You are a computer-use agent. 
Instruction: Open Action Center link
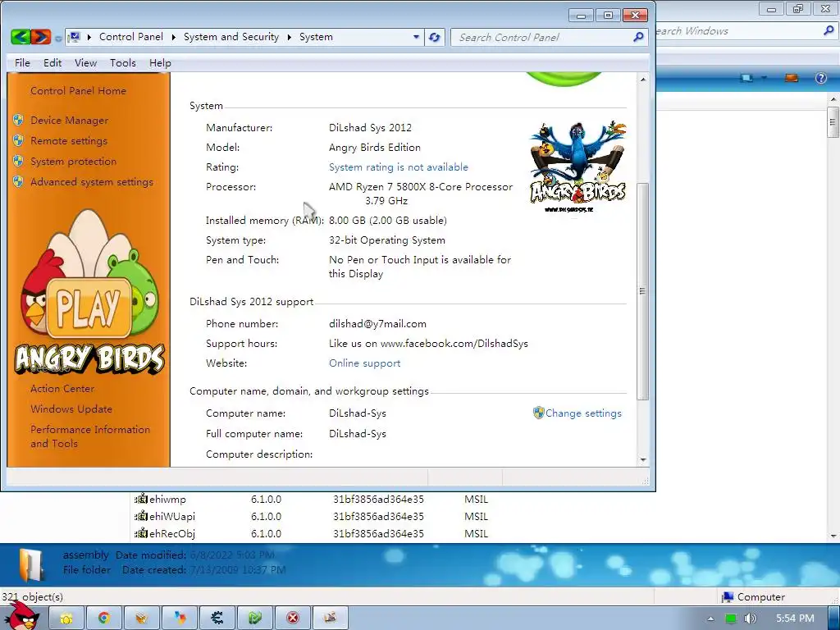pyautogui.click(x=62, y=388)
